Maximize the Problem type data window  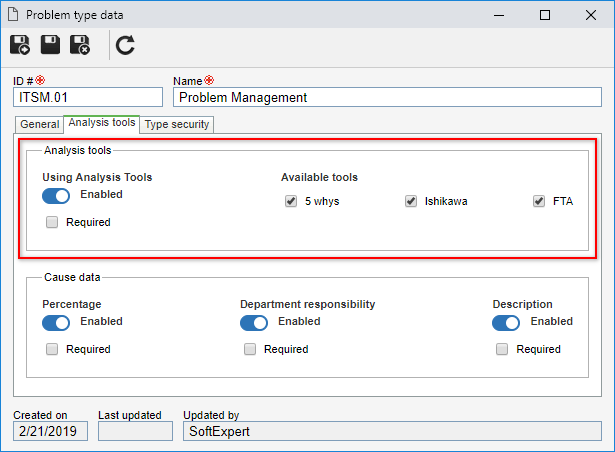tap(545, 15)
